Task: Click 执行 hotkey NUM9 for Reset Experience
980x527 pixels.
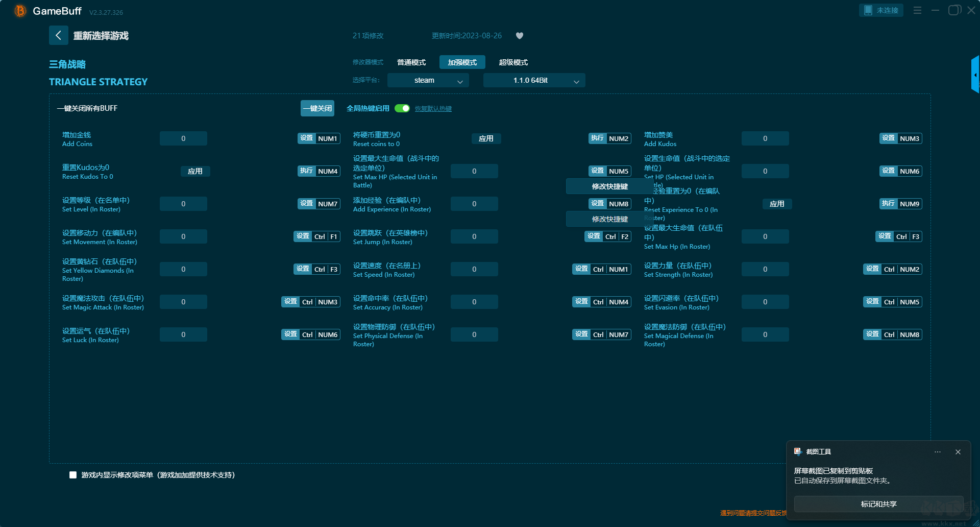Action: [x=901, y=204]
